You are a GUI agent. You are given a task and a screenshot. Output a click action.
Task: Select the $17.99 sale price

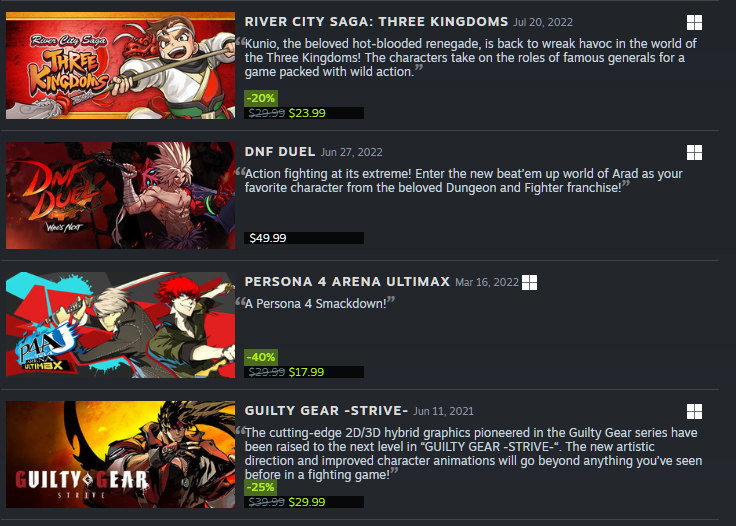coord(307,372)
